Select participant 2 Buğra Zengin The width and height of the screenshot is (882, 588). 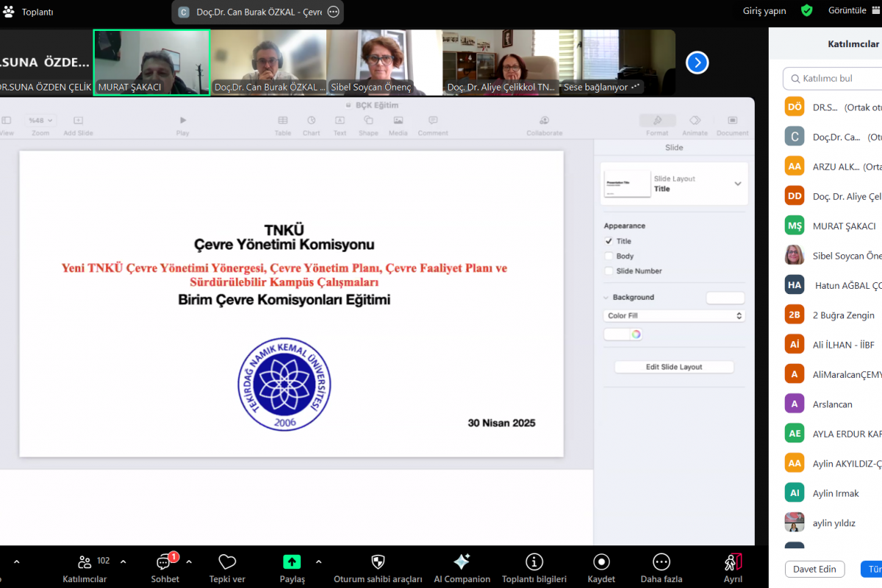click(x=833, y=315)
